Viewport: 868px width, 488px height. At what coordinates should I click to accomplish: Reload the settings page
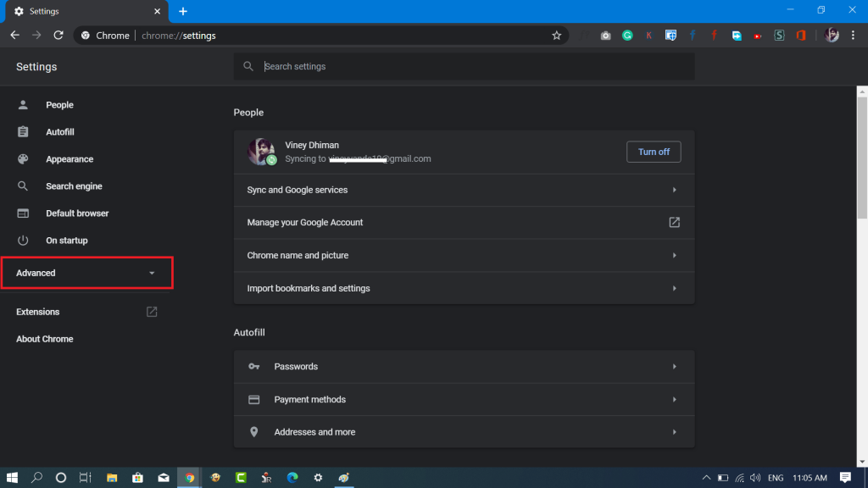(x=58, y=36)
